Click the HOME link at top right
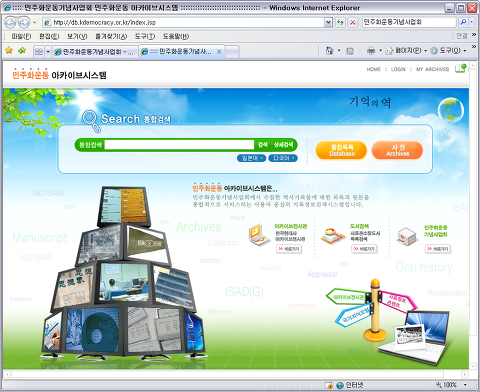Screen dimensions: 480x392 pos(373,69)
